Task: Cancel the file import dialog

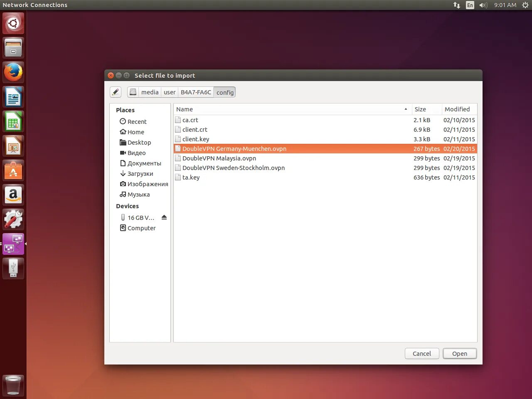Action: [x=422, y=354]
